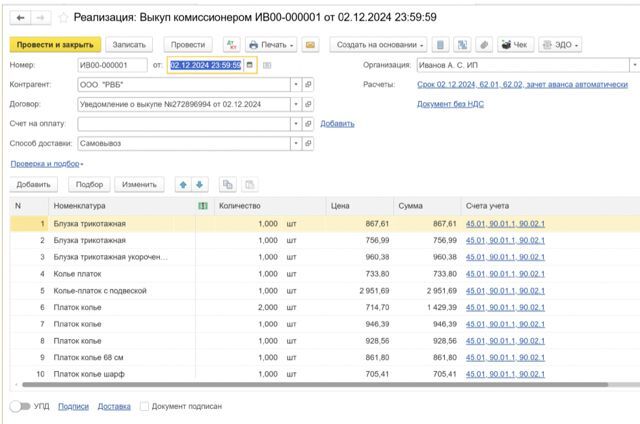Add document to favorites with star icon
The height and width of the screenshot is (424, 640).
tap(63, 18)
